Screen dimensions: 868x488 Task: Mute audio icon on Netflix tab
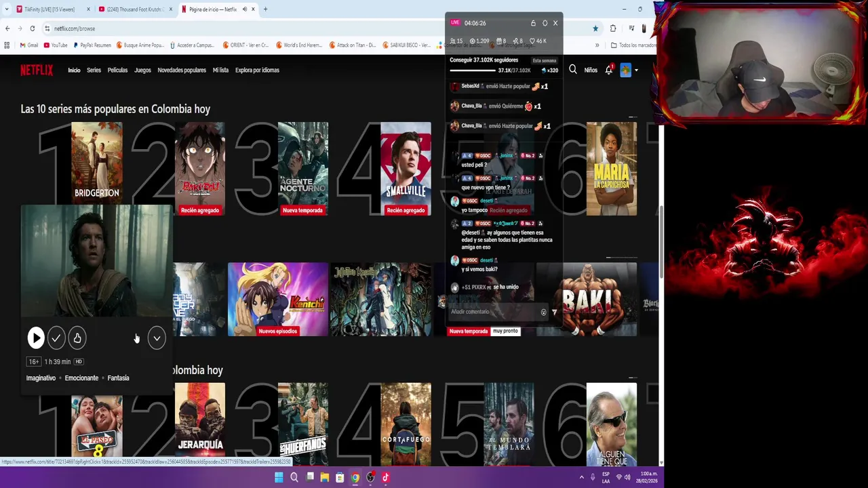point(245,9)
